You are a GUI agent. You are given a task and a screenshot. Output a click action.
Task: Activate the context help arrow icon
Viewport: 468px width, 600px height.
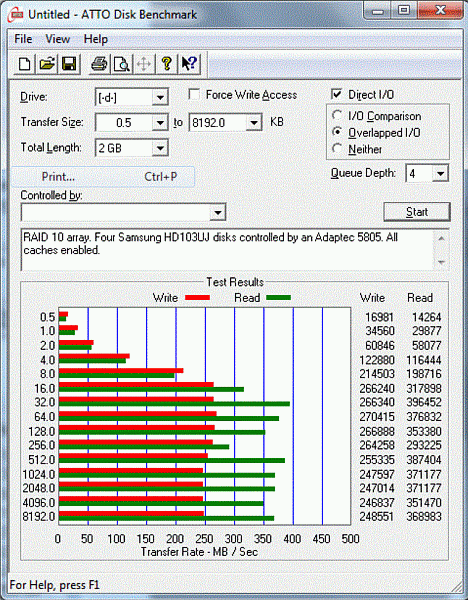(189, 64)
